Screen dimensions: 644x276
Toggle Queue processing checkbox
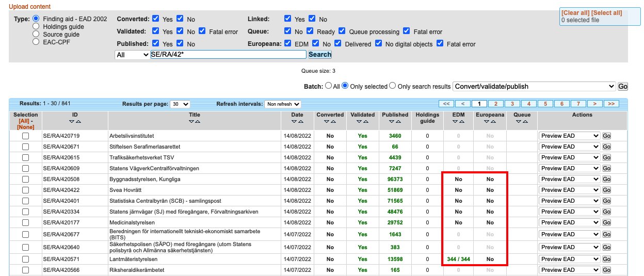342,31
